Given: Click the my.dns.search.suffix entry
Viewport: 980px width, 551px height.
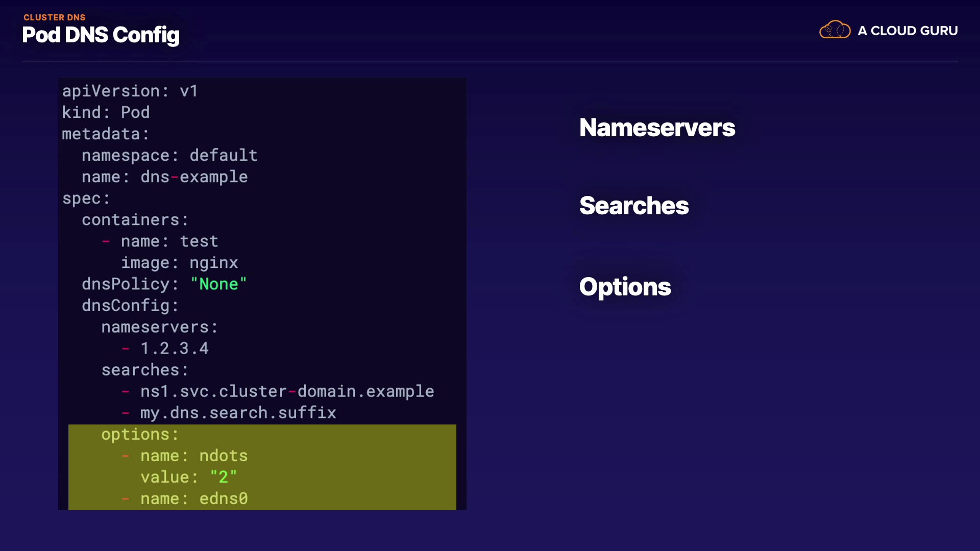Looking at the screenshot, I should point(238,412).
